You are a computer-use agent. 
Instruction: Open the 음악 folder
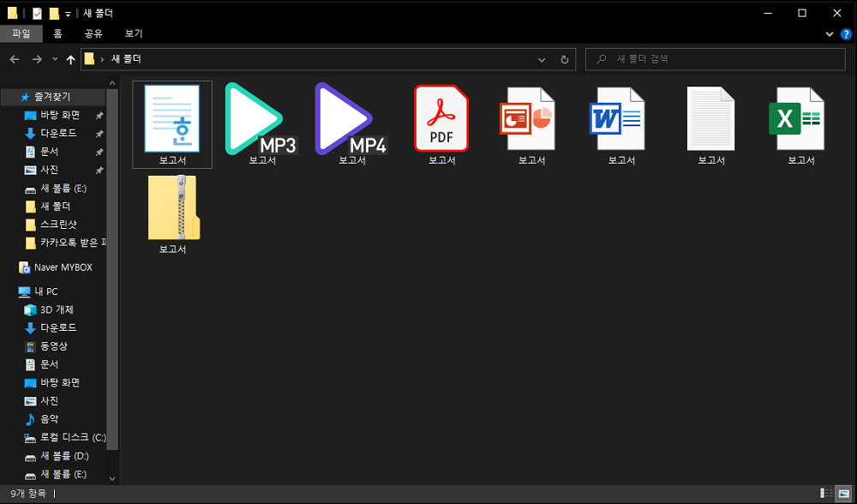(x=49, y=419)
